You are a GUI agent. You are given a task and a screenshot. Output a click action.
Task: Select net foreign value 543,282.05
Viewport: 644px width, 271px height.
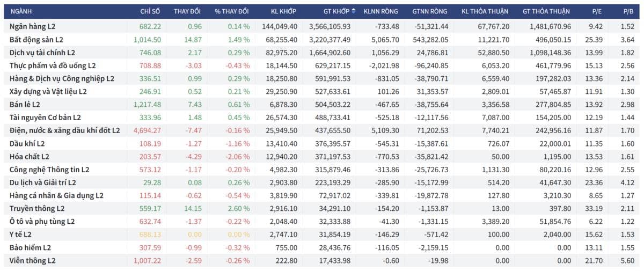tap(430, 39)
